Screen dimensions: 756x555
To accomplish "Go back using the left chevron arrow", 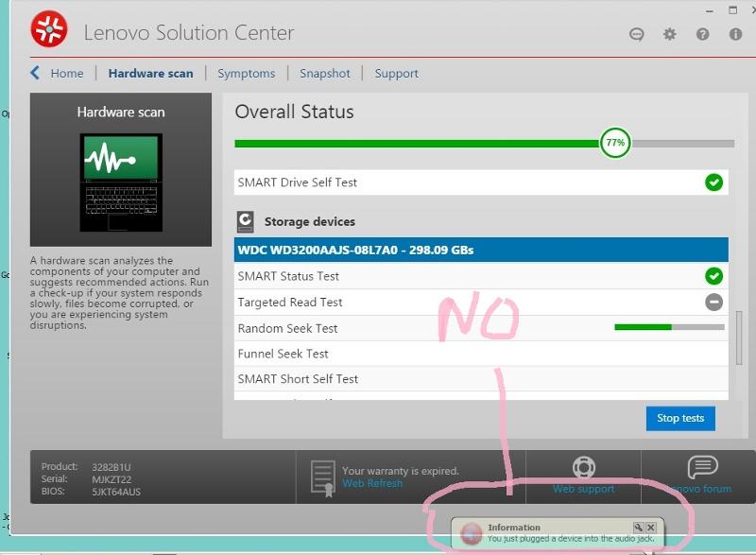I will click(x=35, y=73).
